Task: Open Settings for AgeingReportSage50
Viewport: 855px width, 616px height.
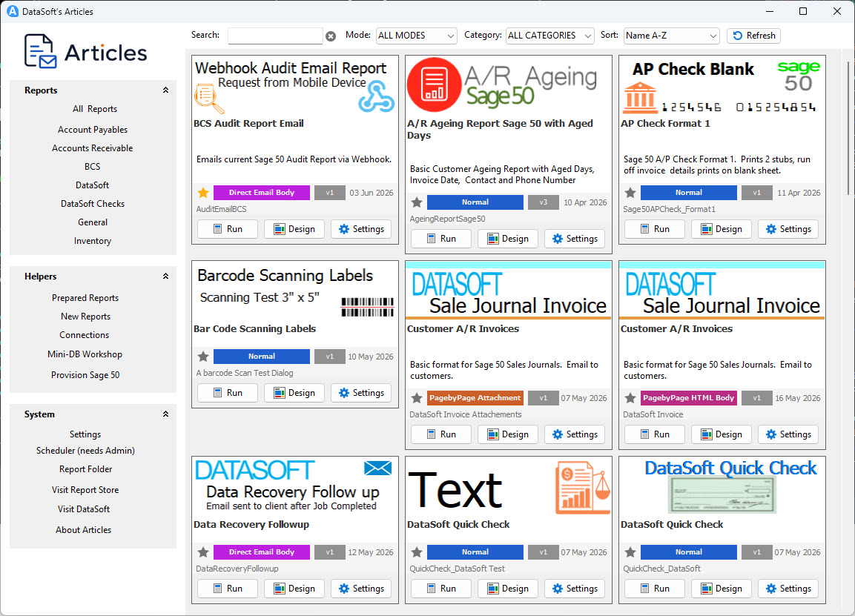Action: (575, 239)
